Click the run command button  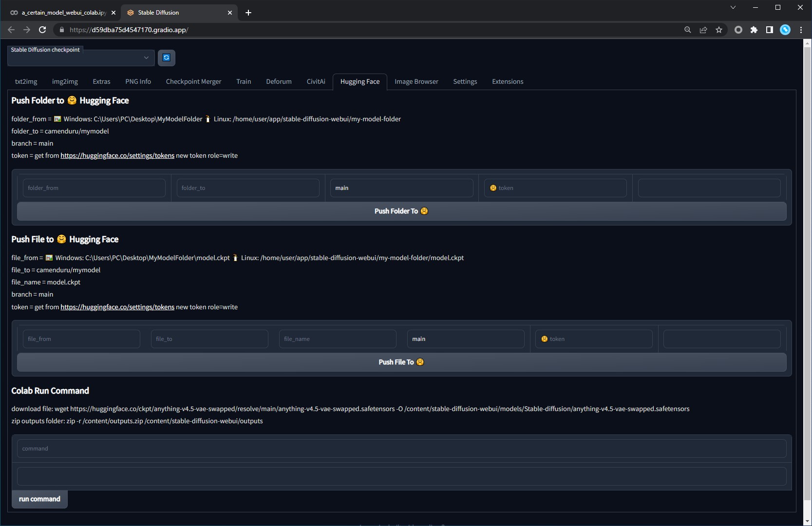(x=39, y=499)
